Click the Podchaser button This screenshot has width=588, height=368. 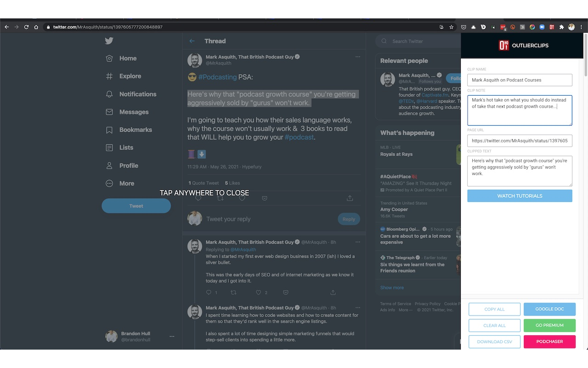(x=549, y=342)
